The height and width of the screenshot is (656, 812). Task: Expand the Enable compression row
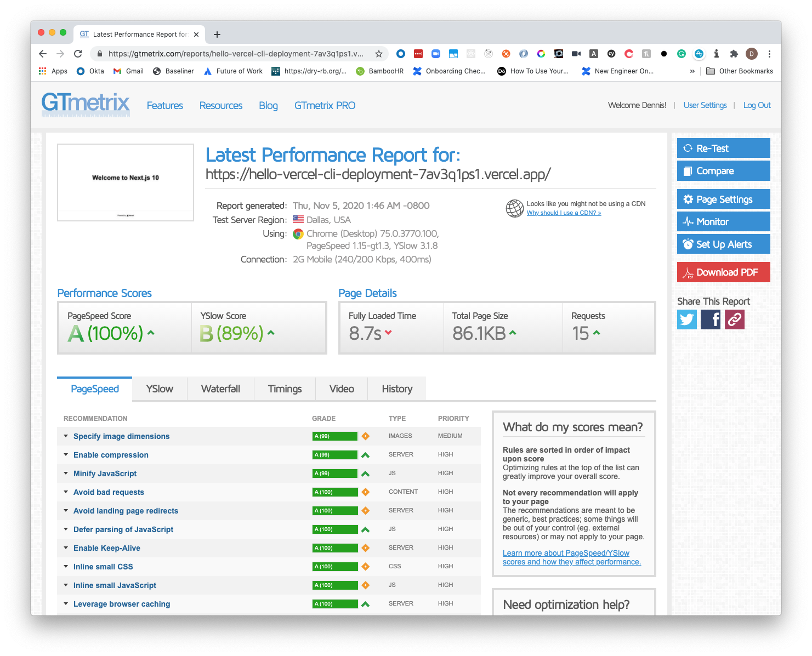coord(111,455)
